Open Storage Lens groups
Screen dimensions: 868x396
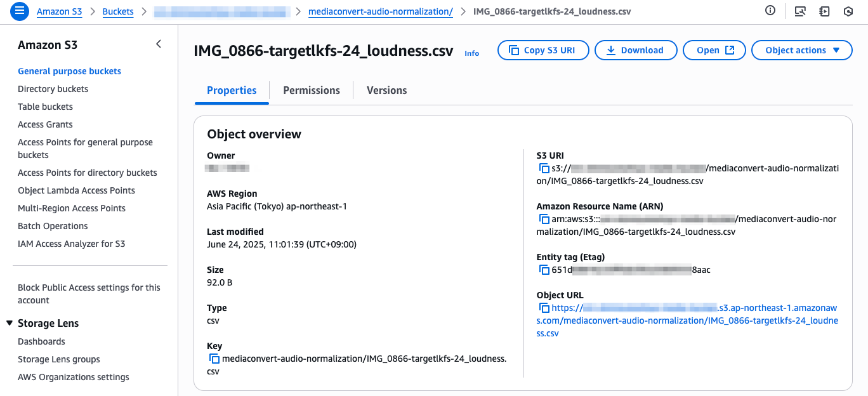point(59,359)
